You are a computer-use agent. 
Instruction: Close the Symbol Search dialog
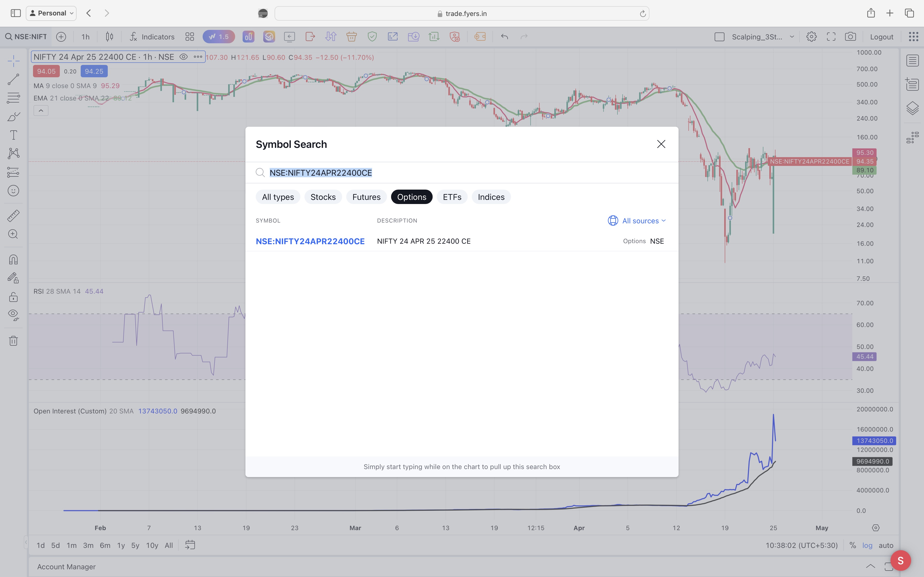(661, 144)
